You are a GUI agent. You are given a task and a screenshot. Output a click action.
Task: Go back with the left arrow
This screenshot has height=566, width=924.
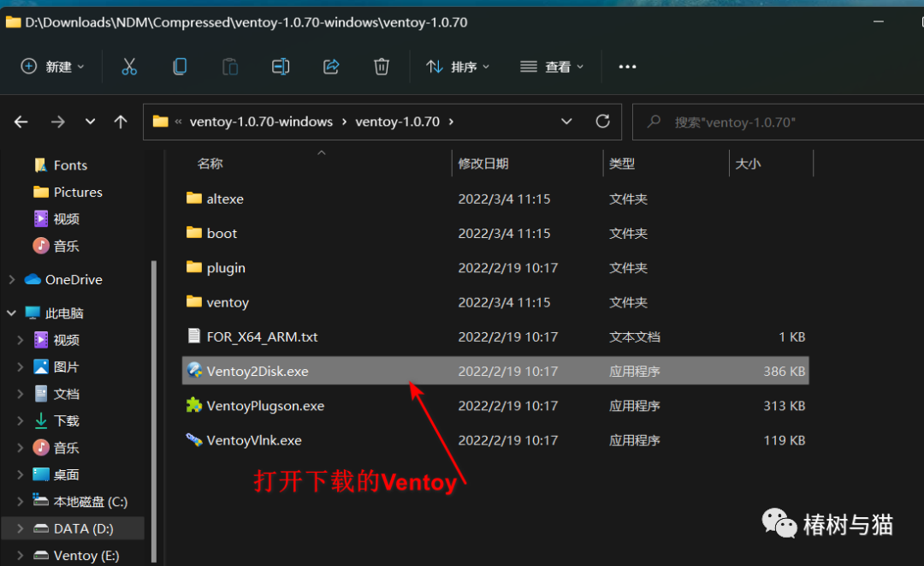(21, 122)
